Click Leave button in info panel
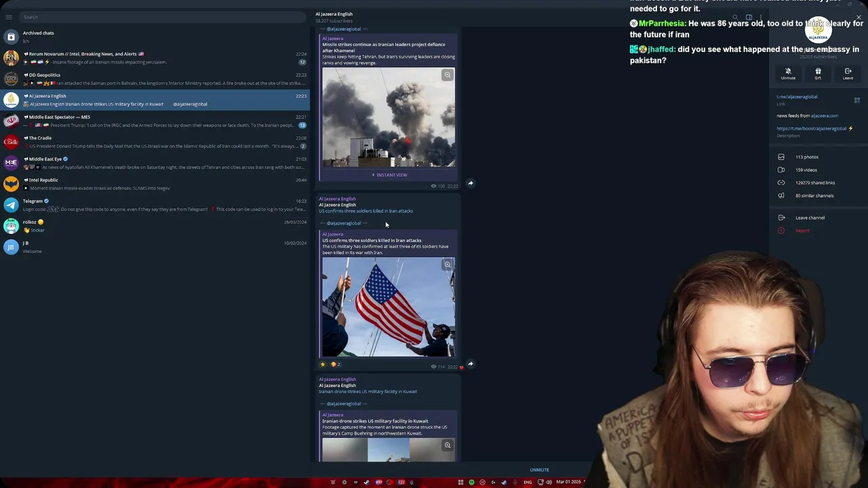Viewport: 868px width, 488px height. click(x=848, y=73)
